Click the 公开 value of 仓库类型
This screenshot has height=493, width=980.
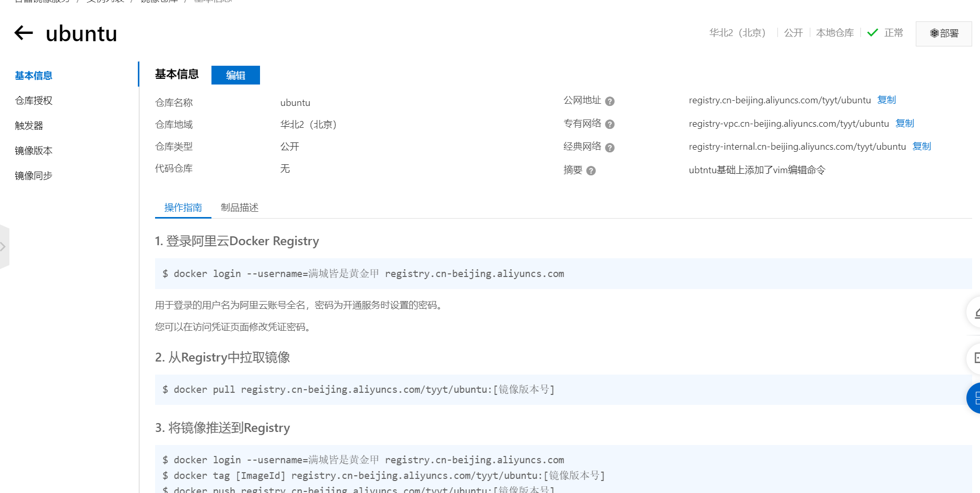(290, 147)
